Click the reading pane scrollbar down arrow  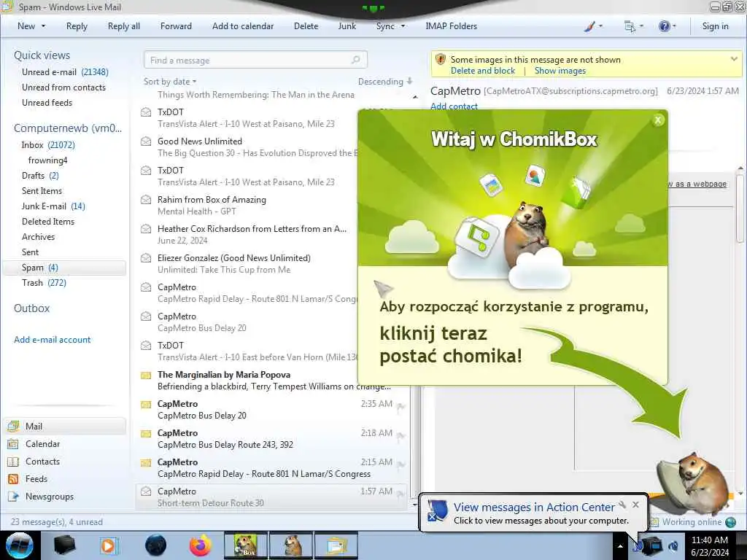pos(740,494)
